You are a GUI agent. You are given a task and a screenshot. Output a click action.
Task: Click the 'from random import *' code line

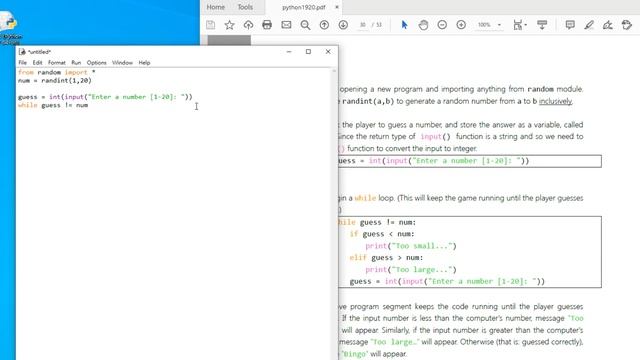tap(56, 72)
